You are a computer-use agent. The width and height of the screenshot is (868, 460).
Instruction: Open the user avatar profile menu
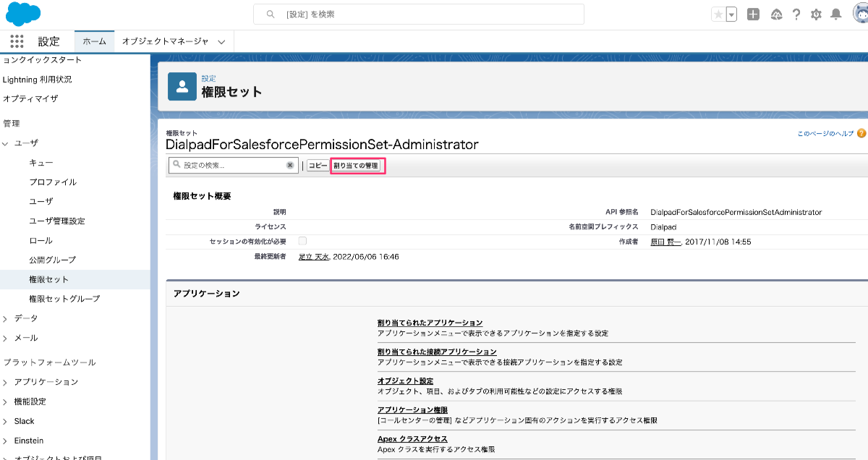[860, 14]
